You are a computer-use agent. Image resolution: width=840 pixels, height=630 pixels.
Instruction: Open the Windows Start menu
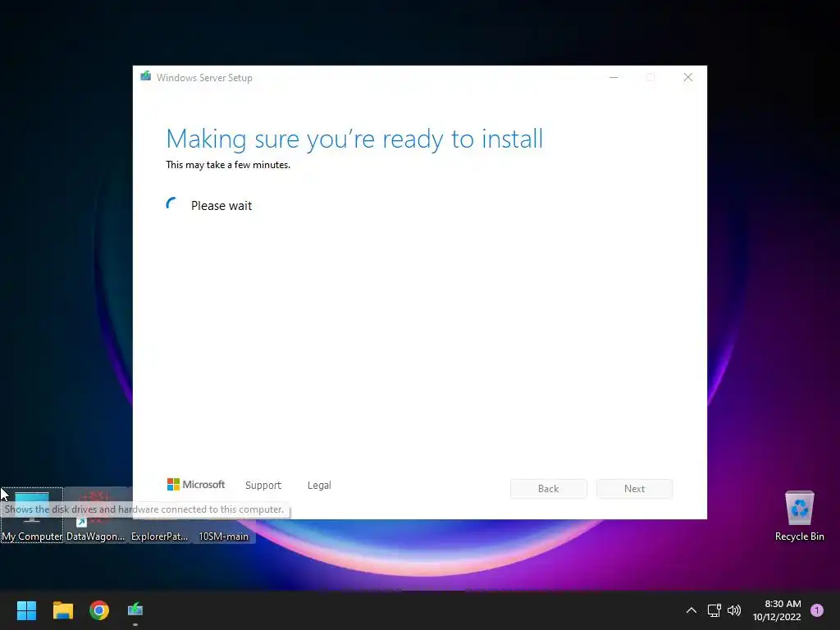[26, 610]
